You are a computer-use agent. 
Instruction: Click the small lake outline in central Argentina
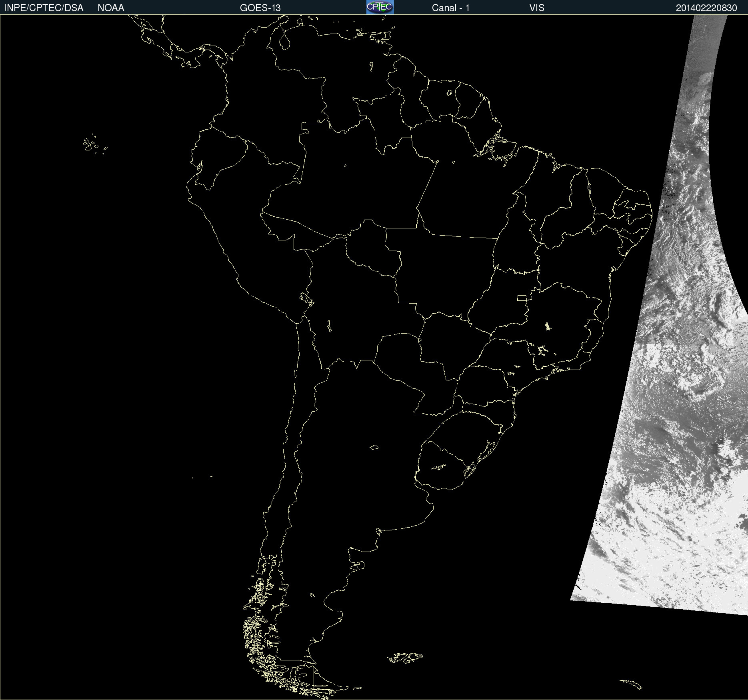point(374,448)
